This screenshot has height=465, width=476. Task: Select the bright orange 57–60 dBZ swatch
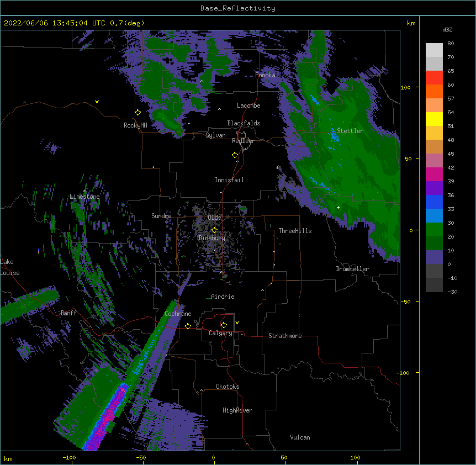pos(434,91)
